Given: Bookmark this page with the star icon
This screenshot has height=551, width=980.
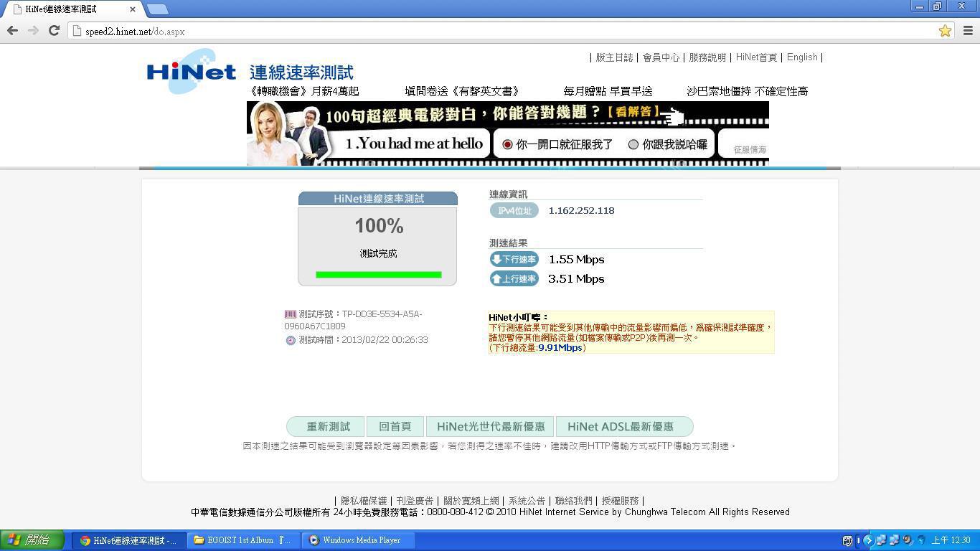Looking at the screenshot, I should point(945,31).
